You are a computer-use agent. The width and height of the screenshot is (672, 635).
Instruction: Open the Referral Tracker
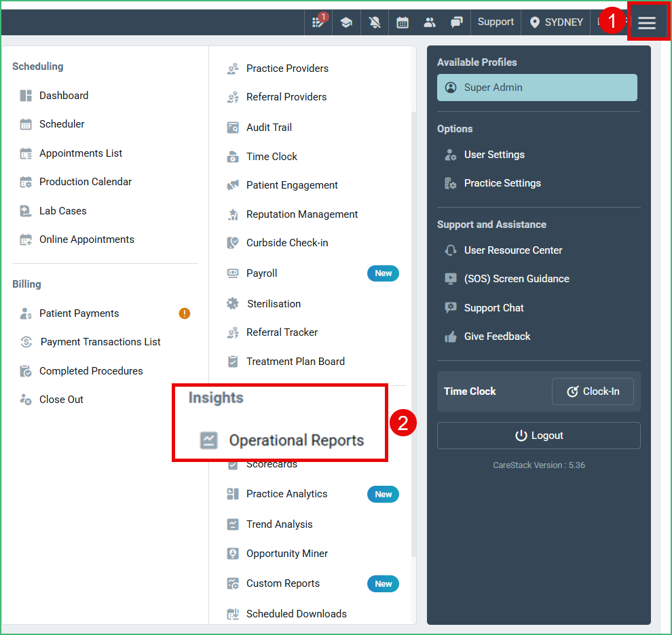(x=281, y=332)
